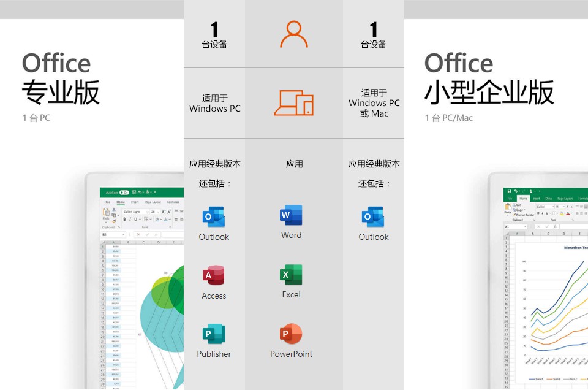Select the "Publisher" label text
588x390 pixels.
214,354
